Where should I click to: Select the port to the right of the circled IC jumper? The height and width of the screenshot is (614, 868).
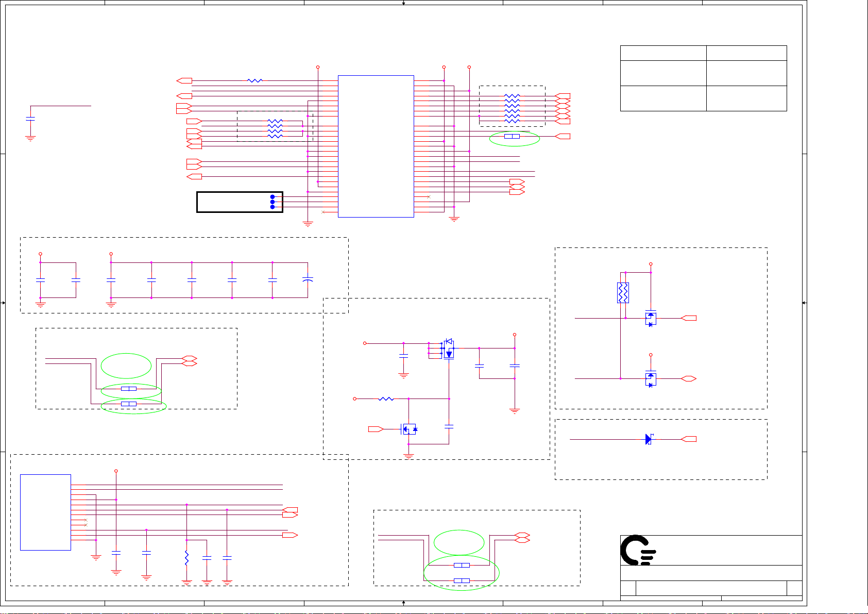tap(563, 137)
